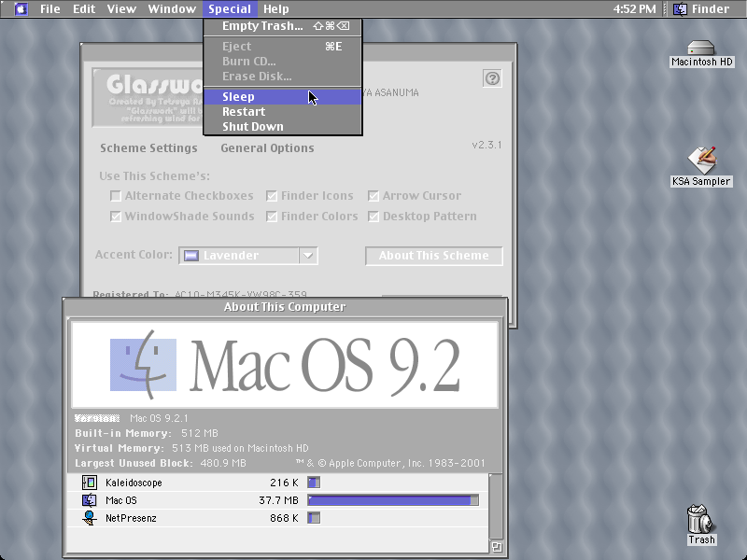The image size is (747, 560).
Task: Click the help question mark icon in Glasswork window
Action: click(x=492, y=78)
